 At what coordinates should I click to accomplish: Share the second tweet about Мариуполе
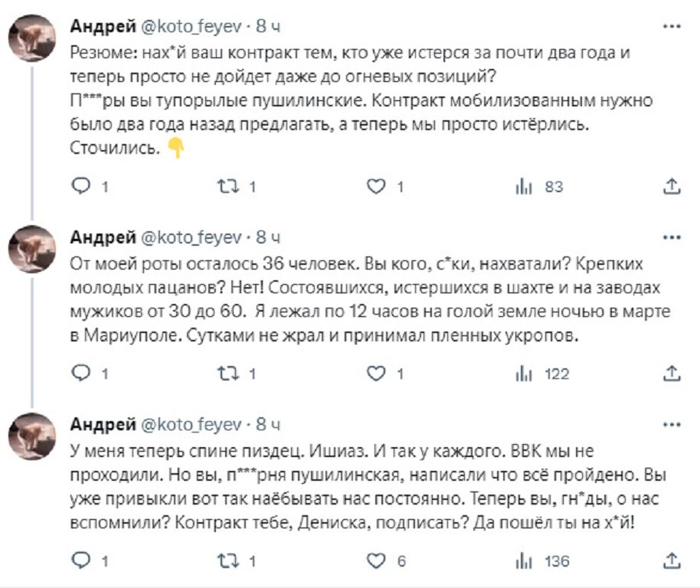[671, 374]
